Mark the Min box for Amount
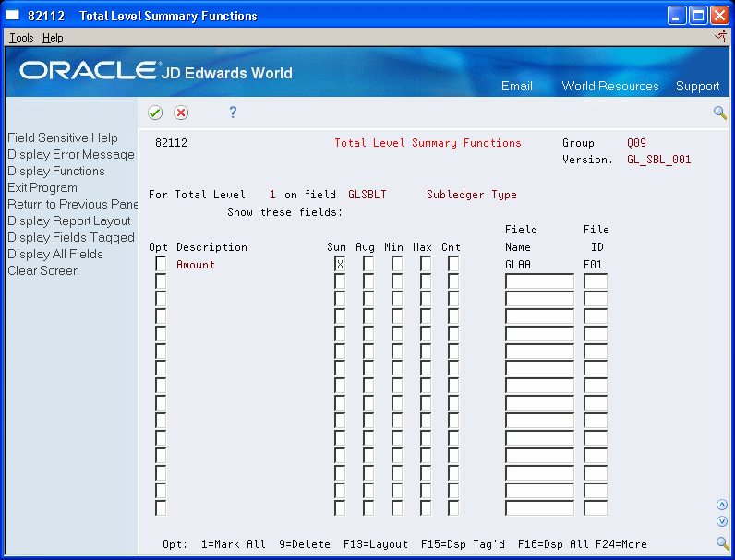Screen dimensions: 735x560 pos(397,265)
